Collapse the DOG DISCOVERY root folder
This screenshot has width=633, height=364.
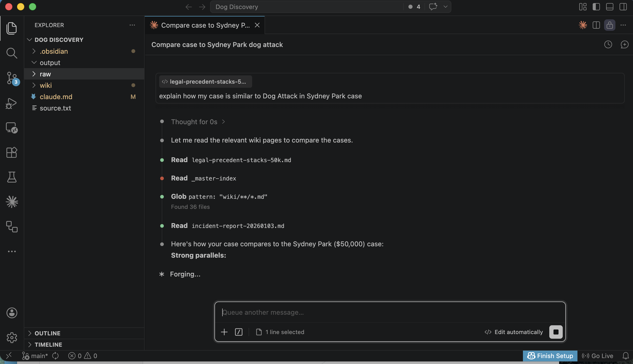click(84, 40)
